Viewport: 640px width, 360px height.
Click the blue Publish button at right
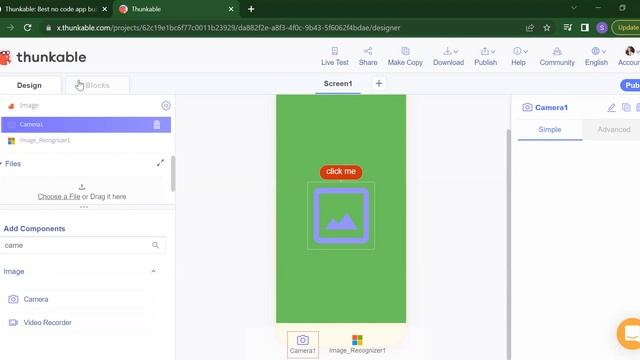tap(631, 85)
